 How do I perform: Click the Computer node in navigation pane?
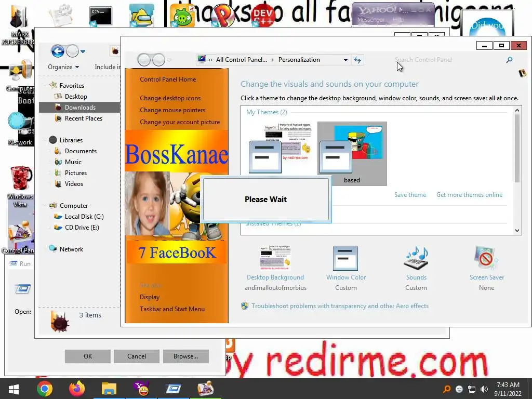point(74,206)
